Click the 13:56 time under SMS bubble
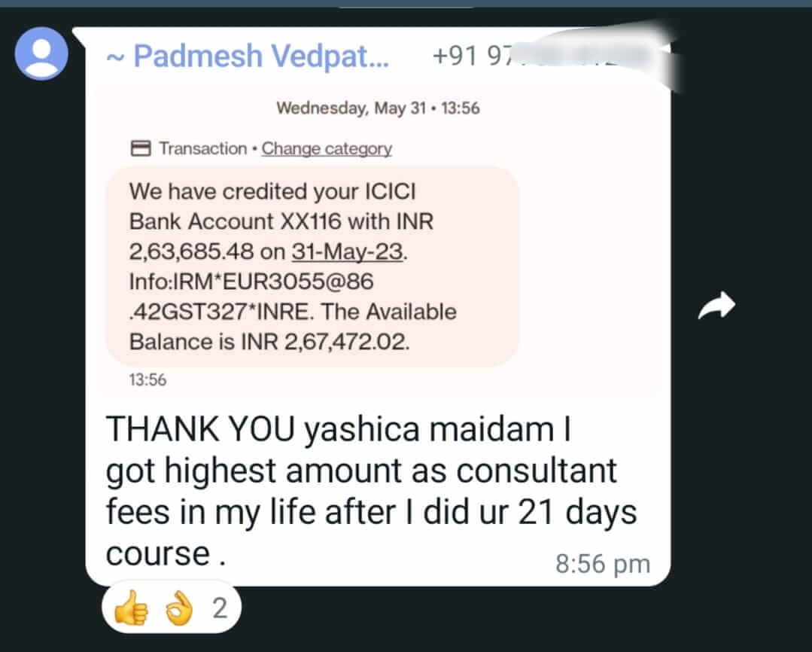 [x=147, y=380]
